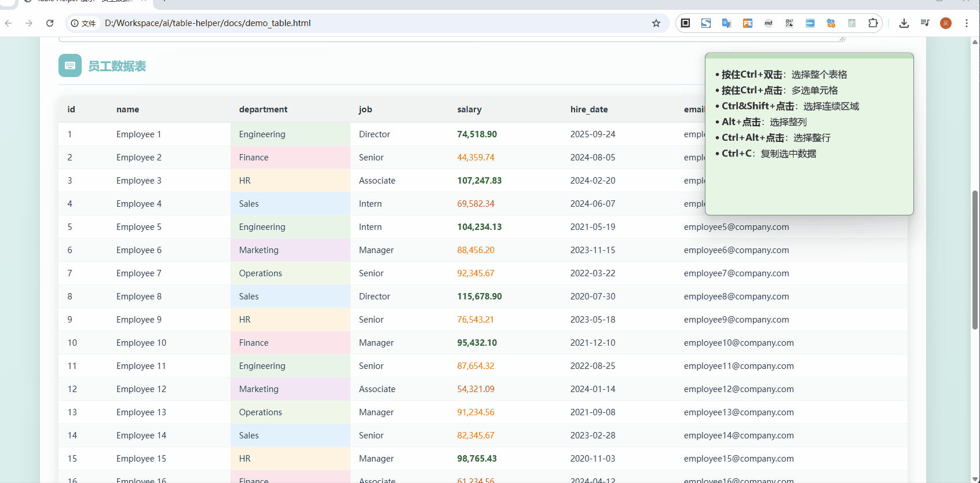Click the salary cell 115,678.90
This screenshot has height=483, width=980.
point(479,297)
